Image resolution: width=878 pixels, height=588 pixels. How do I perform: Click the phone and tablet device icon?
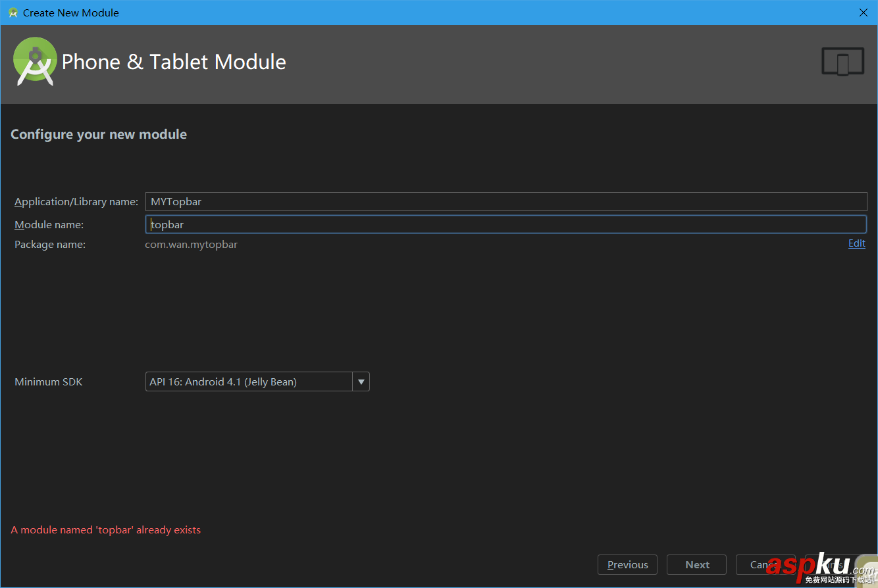pos(842,61)
